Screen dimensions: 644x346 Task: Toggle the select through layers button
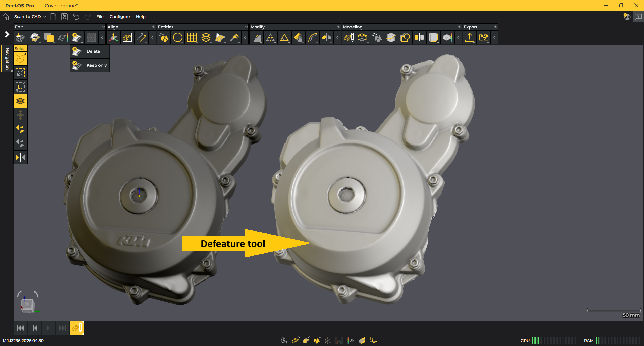20,101
